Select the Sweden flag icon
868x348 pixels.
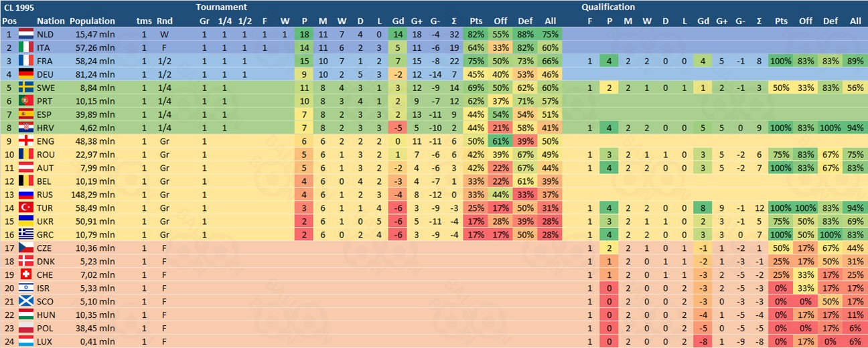(26, 87)
